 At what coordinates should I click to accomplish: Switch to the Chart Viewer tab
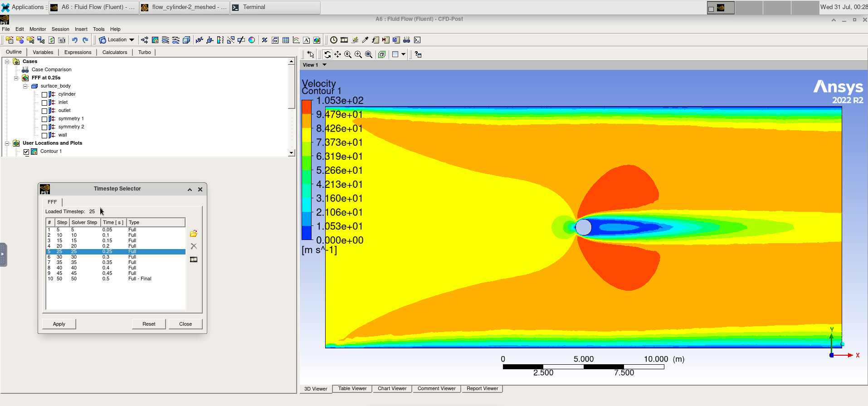pos(392,389)
